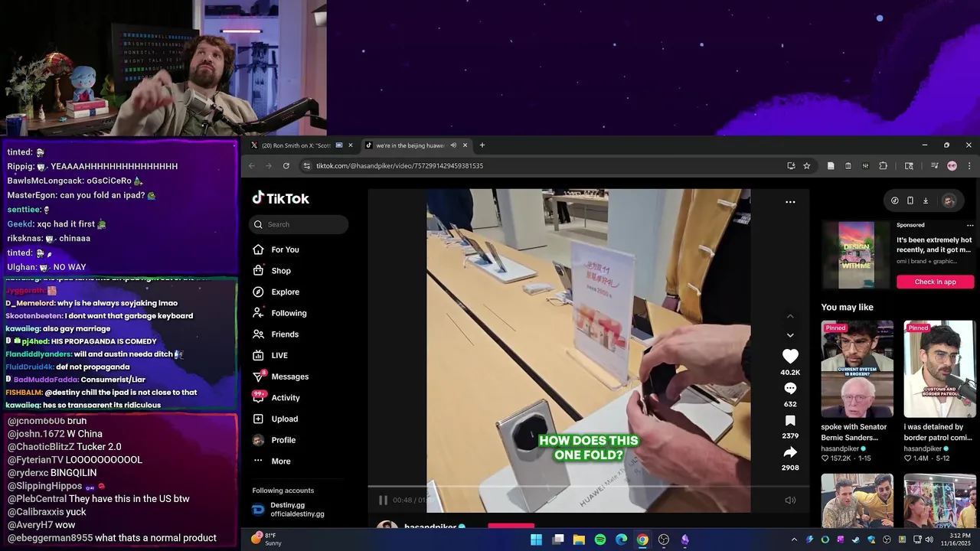
Task: Open the Shop section
Action: (272, 271)
